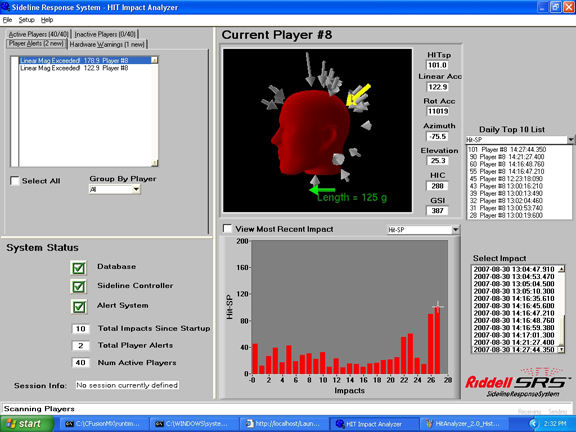The image size is (576, 432).
Task: Click the alerts list scroll down arrow
Action: 155,163
